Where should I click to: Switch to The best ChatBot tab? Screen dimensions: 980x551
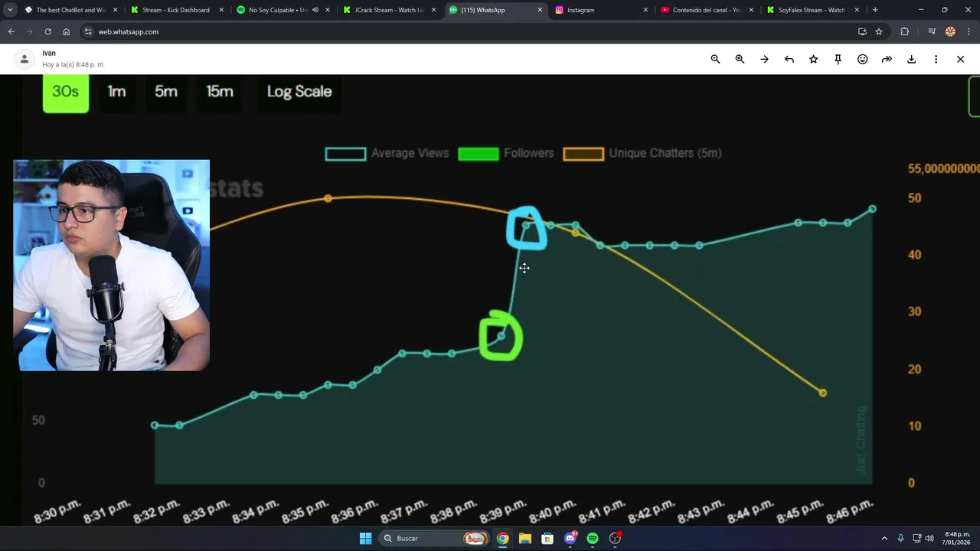point(70,10)
